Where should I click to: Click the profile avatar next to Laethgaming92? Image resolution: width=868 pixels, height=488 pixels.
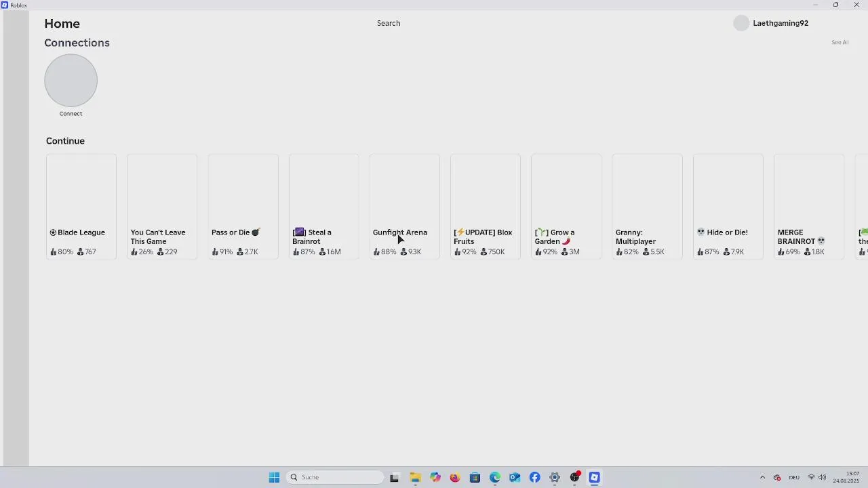[x=741, y=23]
